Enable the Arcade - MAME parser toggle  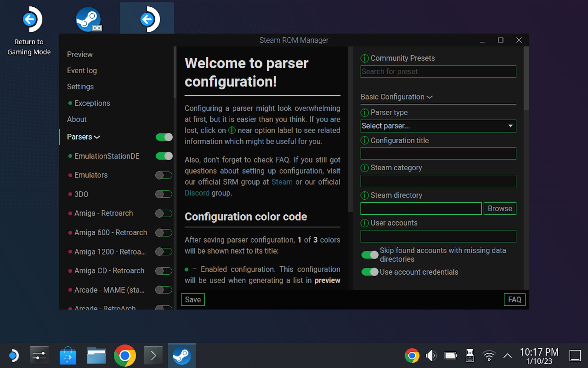coord(164,290)
